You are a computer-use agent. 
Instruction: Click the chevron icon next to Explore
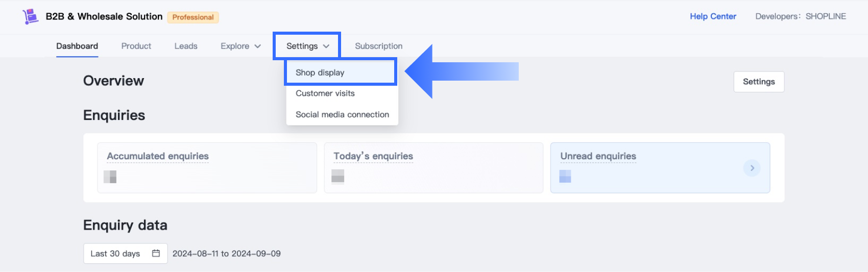tap(258, 46)
